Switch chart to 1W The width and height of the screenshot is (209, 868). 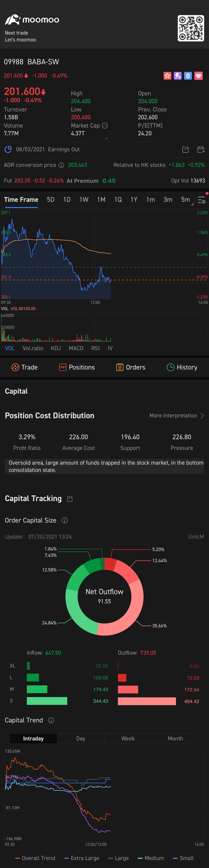tap(84, 200)
